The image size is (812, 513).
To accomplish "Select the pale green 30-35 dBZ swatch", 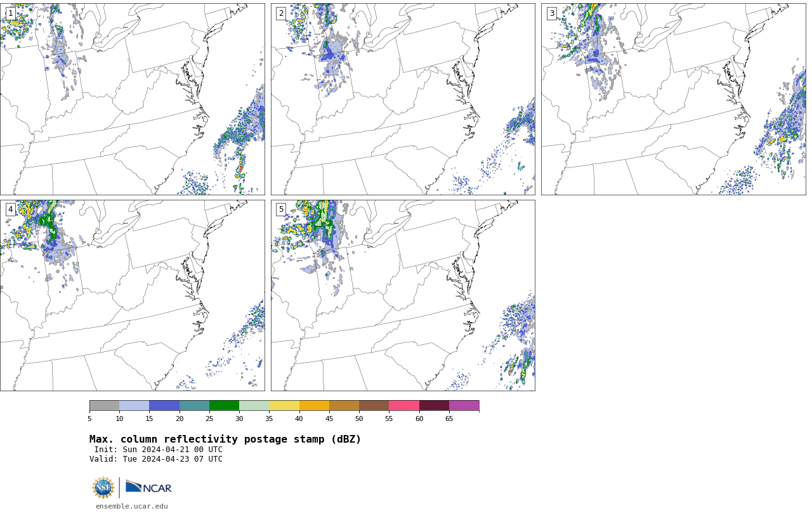I will [254, 406].
